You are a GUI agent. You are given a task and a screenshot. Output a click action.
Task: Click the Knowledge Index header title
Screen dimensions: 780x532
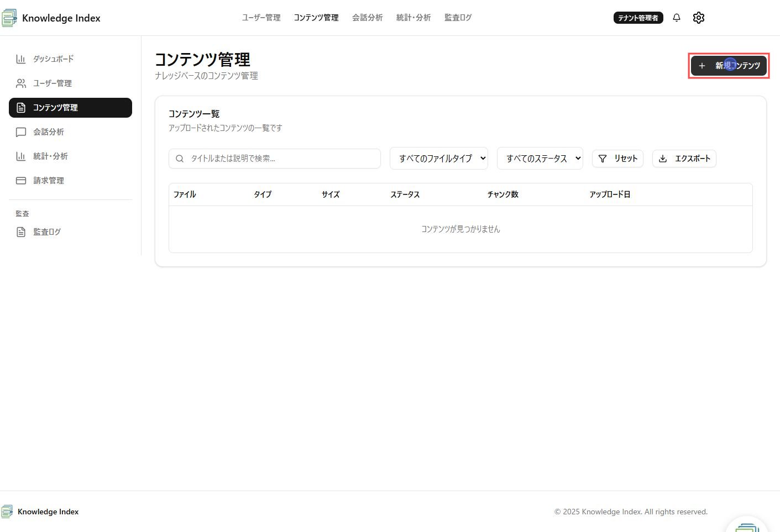[x=61, y=18]
